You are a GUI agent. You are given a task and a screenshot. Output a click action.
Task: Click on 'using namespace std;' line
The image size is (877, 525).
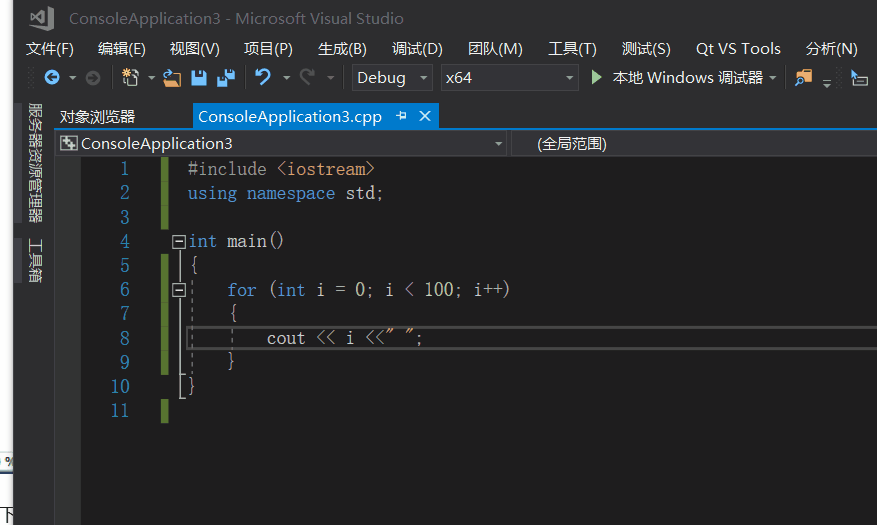pyautogui.click(x=285, y=193)
